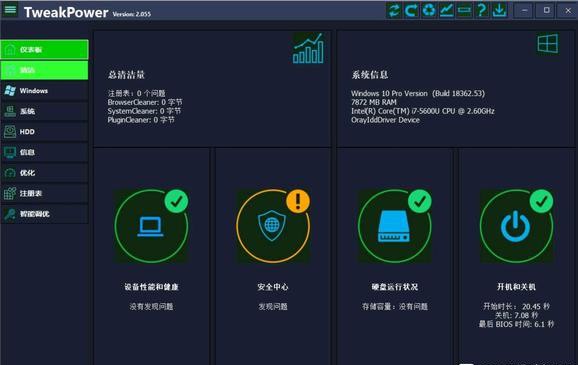Click the download arrow toolbar icon
This screenshot has height=365, width=578.
[x=499, y=10]
